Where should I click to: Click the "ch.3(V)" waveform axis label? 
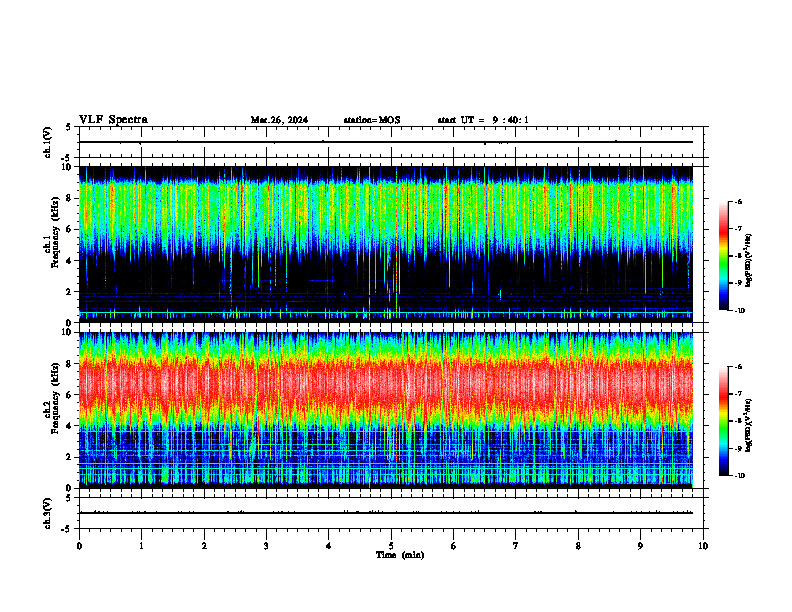tap(48, 513)
